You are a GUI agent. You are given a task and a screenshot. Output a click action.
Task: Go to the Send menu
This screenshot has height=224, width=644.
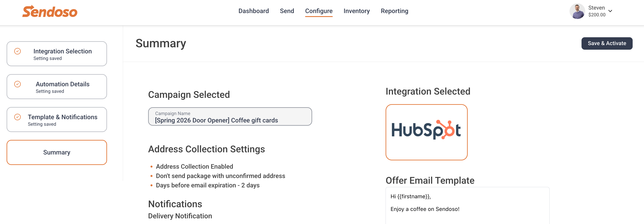[287, 11]
